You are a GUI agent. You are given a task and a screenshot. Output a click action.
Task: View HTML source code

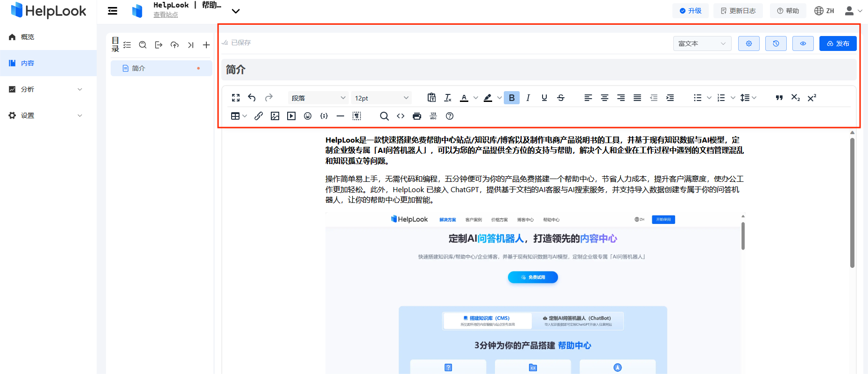pyautogui.click(x=401, y=116)
